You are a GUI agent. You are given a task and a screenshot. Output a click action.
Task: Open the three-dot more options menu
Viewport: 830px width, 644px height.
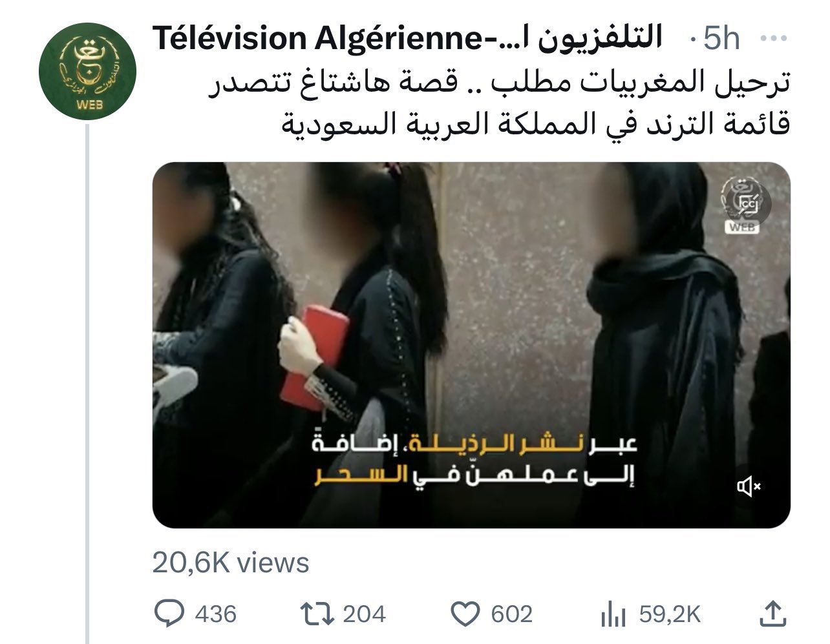click(x=772, y=39)
